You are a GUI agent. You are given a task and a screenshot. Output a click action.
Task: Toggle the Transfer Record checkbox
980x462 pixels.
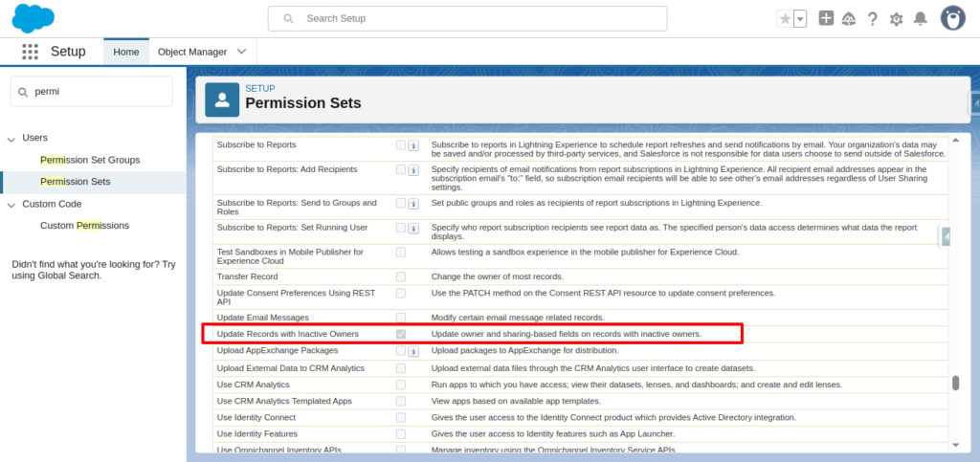point(401,276)
